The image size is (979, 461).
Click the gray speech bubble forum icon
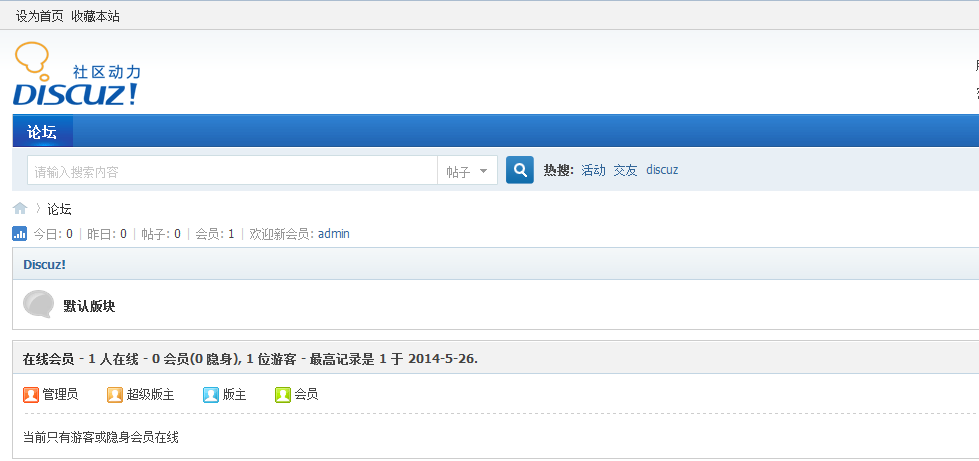click(x=38, y=305)
